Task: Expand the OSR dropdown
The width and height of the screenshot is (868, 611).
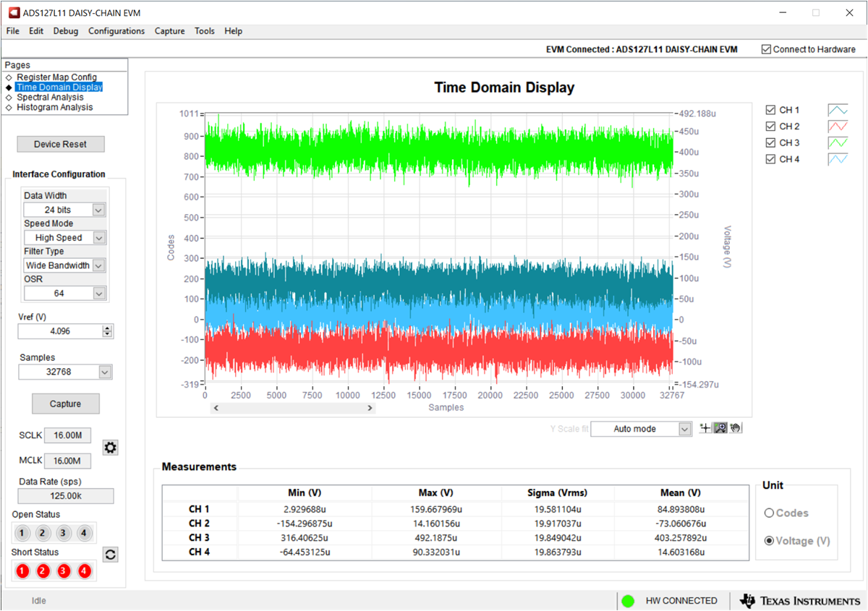Action: click(99, 294)
